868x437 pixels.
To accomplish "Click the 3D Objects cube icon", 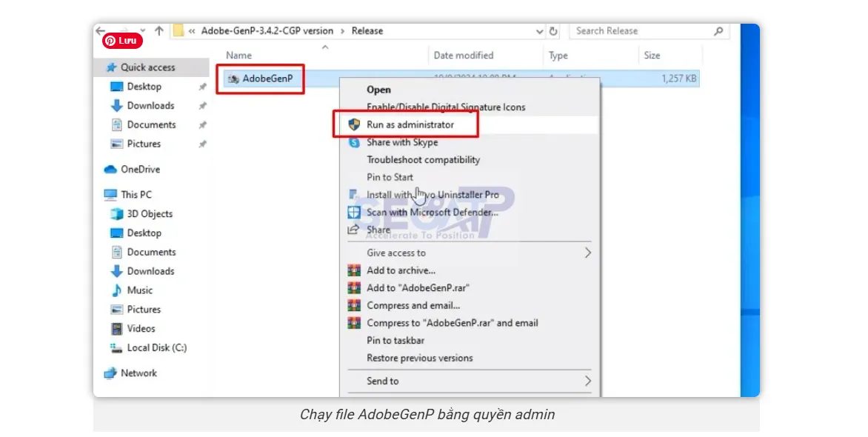I will tap(116, 214).
